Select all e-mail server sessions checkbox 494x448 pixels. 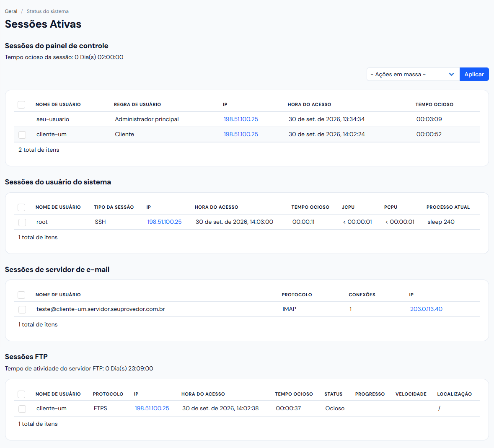21,295
